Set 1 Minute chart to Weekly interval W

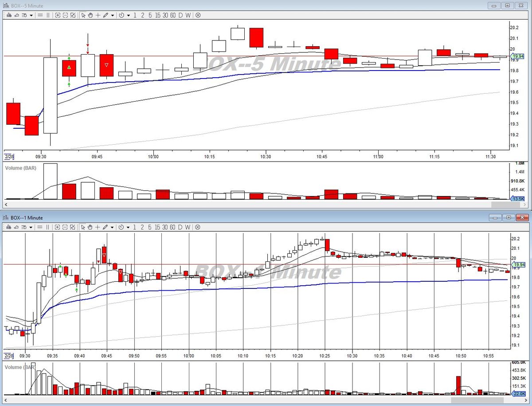[x=188, y=227]
